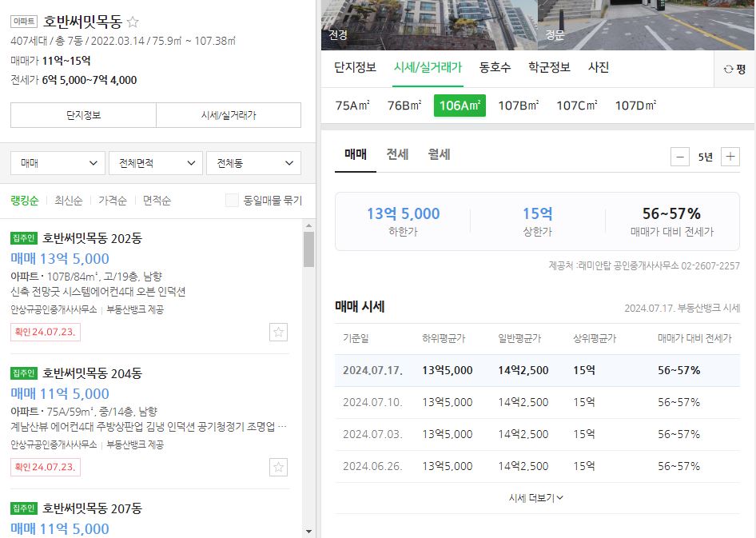Click the 상위평균가 column header
The width and height of the screenshot is (756, 538).
(x=595, y=338)
